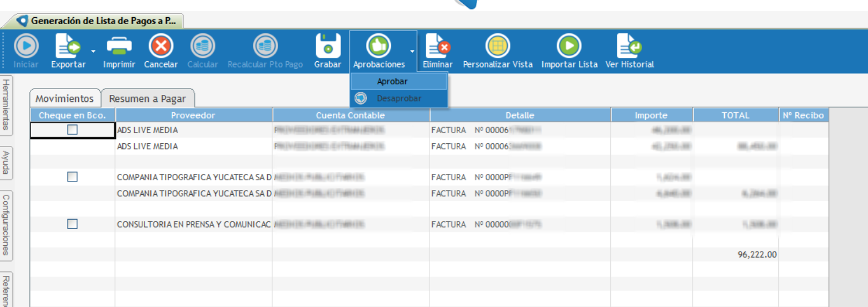Open the Configuraciones side panel
This screenshot has width=868, height=307.
pos(6,225)
